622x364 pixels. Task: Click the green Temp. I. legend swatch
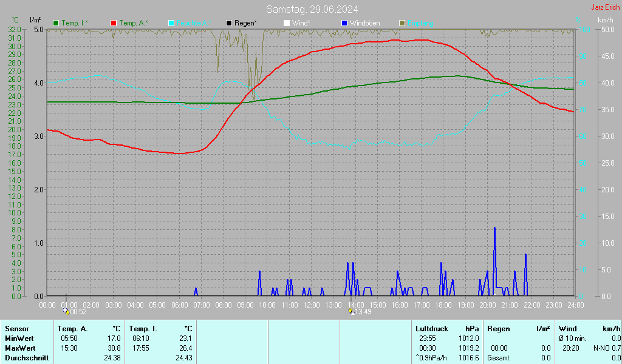56,23
